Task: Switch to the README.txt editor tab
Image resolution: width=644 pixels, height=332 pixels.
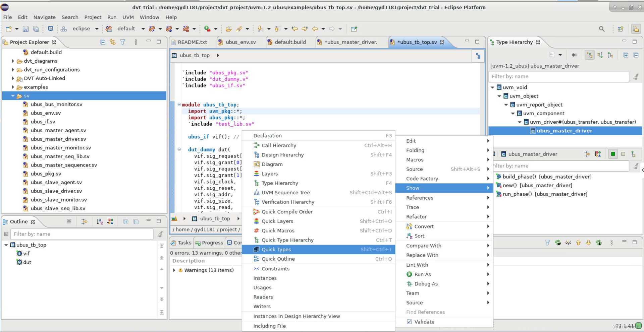Action: click(x=192, y=42)
